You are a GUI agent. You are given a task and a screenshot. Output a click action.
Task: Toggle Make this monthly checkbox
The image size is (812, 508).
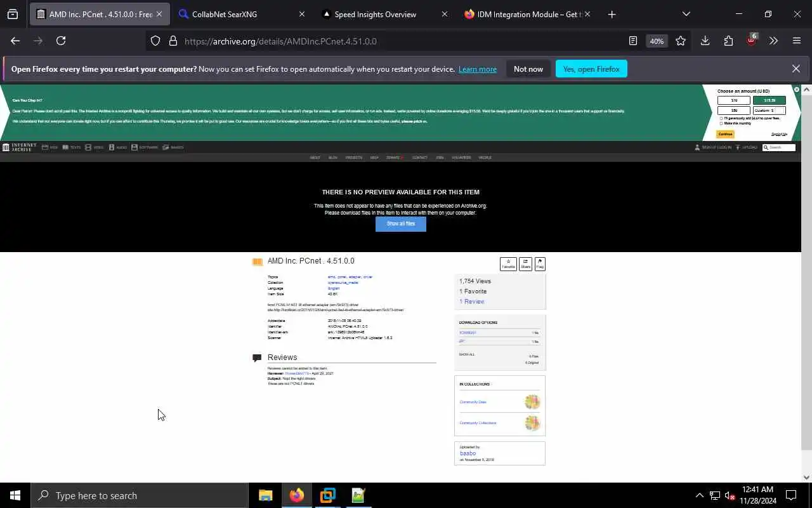point(721,123)
